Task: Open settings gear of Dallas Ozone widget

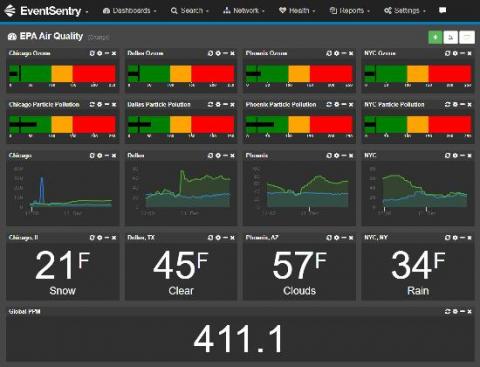Action: (218, 53)
